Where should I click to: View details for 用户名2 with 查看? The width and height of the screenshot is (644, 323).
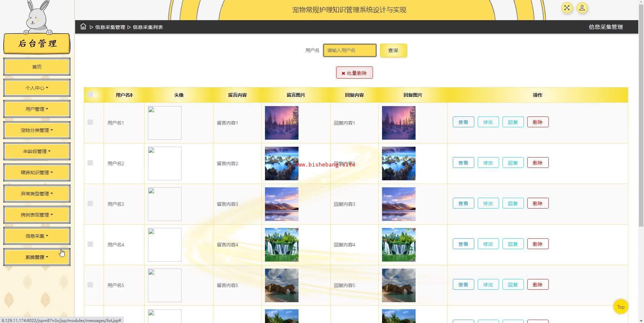pos(463,163)
